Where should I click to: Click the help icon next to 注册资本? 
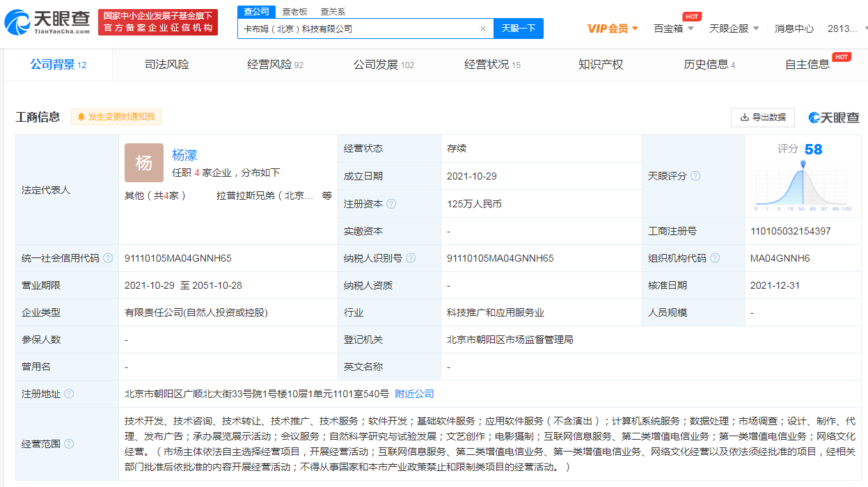[x=391, y=204]
